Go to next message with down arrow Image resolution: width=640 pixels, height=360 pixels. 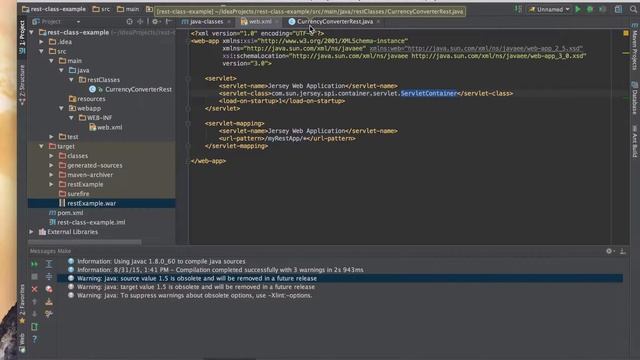click(35, 314)
